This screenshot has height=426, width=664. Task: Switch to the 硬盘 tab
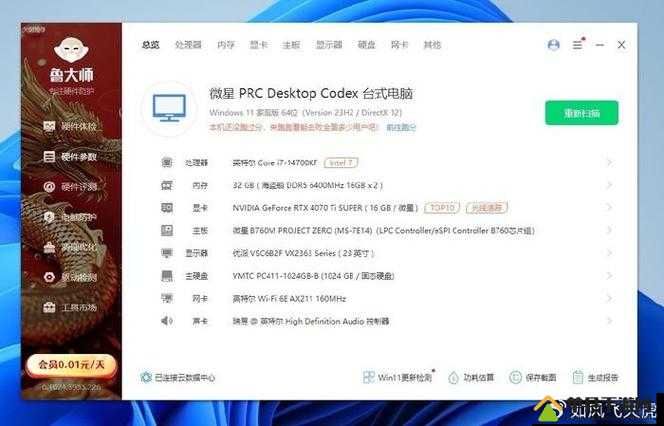tap(366, 44)
